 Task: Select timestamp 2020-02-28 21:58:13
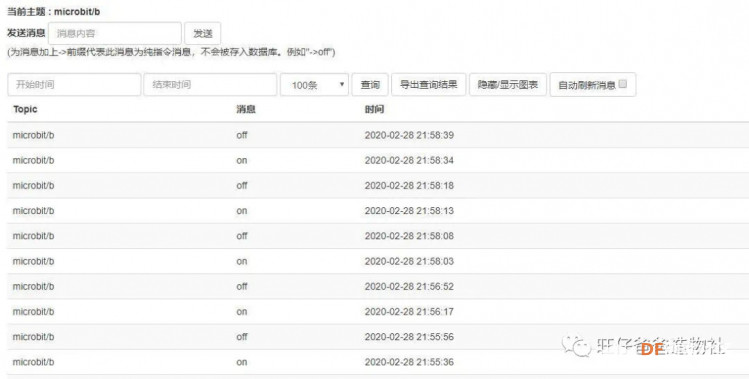(x=409, y=211)
